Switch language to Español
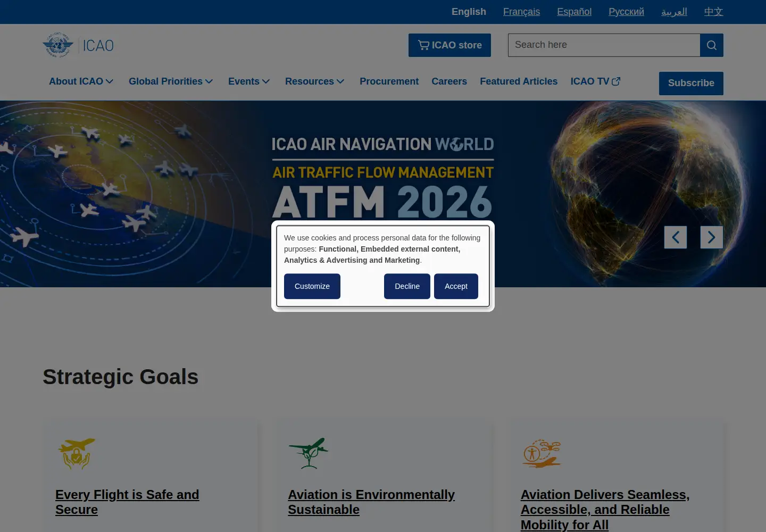This screenshot has width=766, height=532. (574, 12)
